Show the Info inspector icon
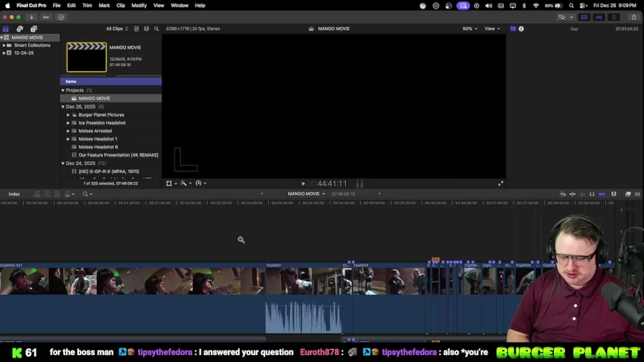644x362 pixels. [x=521, y=29]
